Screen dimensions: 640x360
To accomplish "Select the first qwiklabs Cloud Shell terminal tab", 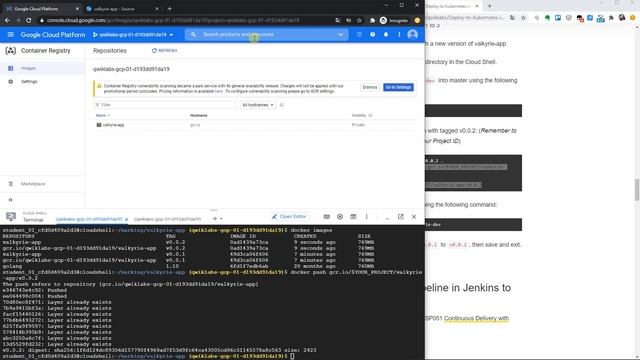I will [89, 220].
